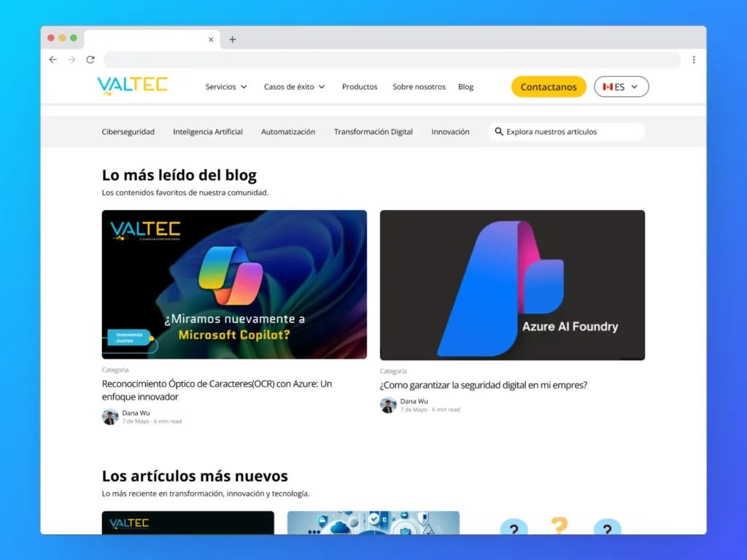This screenshot has height=560, width=747.
Task: Click the Explora nuestros artículos search field
Action: click(x=566, y=131)
